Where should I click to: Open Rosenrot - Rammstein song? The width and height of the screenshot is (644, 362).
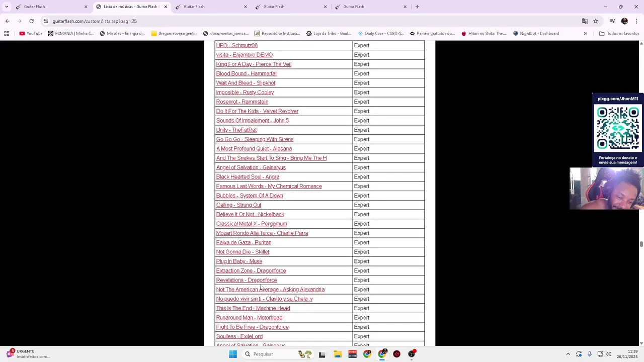tap(242, 102)
